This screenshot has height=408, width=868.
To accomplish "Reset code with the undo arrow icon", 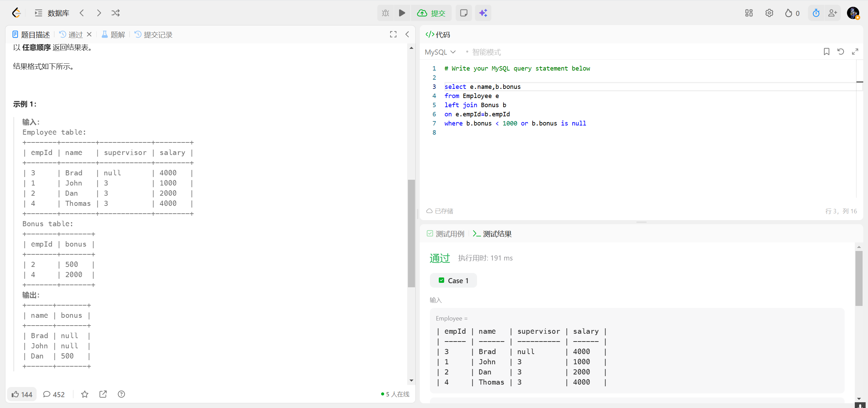I will [x=841, y=52].
